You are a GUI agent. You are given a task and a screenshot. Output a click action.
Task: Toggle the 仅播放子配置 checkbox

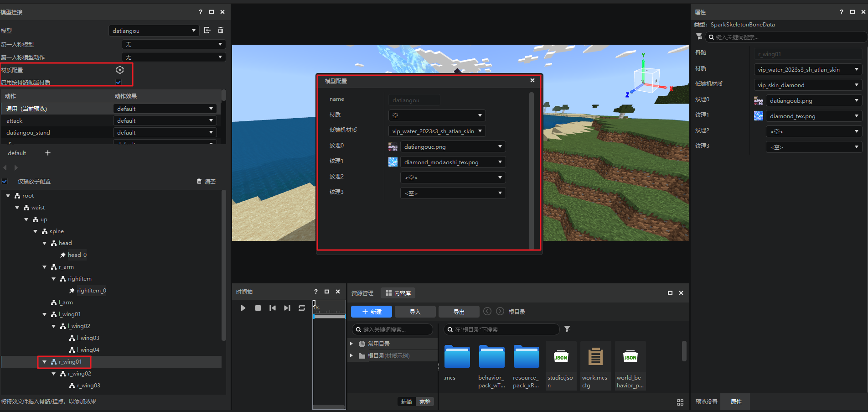point(5,181)
